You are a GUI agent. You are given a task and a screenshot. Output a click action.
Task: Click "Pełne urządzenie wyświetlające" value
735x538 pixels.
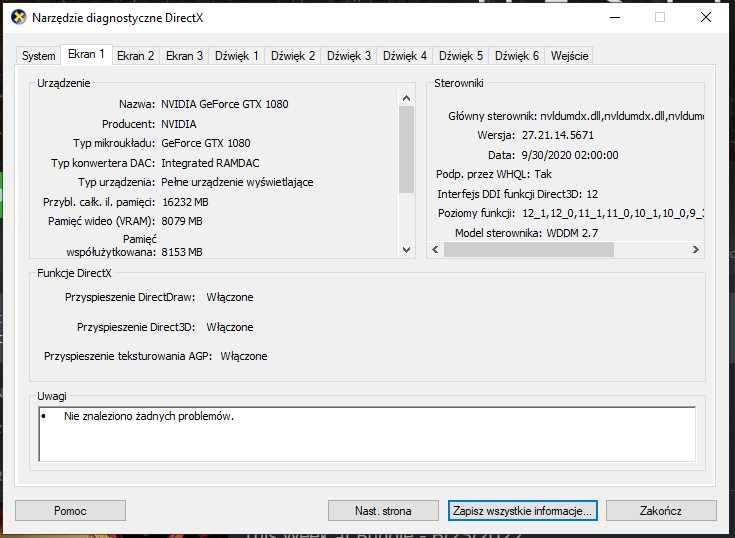pos(237,182)
